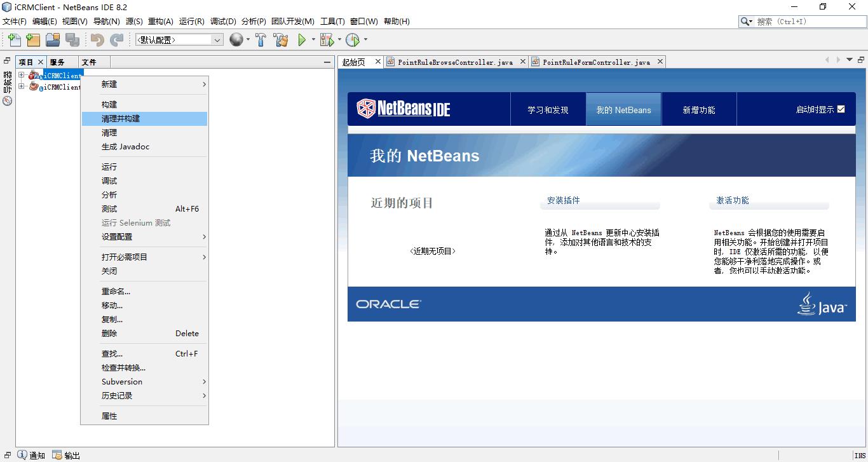The image size is (868, 462).
Task: Expand the first iCRMClient project node
Action: point(22,75)
